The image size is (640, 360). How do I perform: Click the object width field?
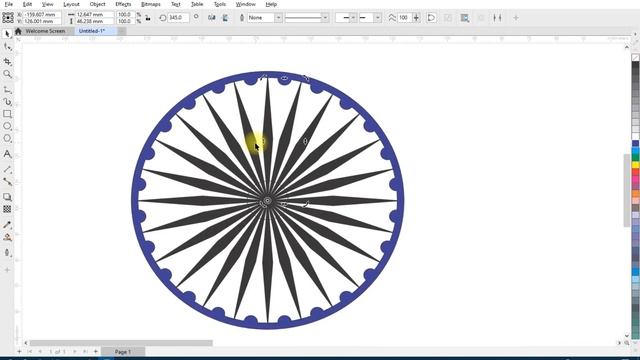(x=94, y=14)
